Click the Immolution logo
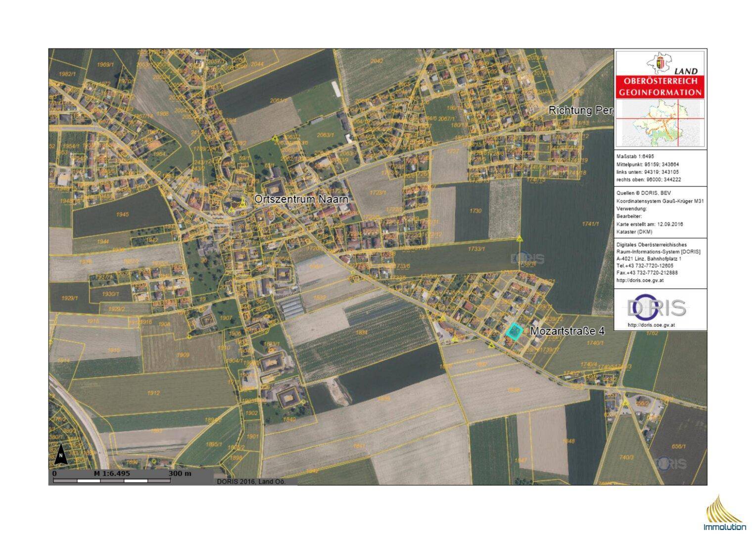The image size is (756, 534). [x=724, y=512]
